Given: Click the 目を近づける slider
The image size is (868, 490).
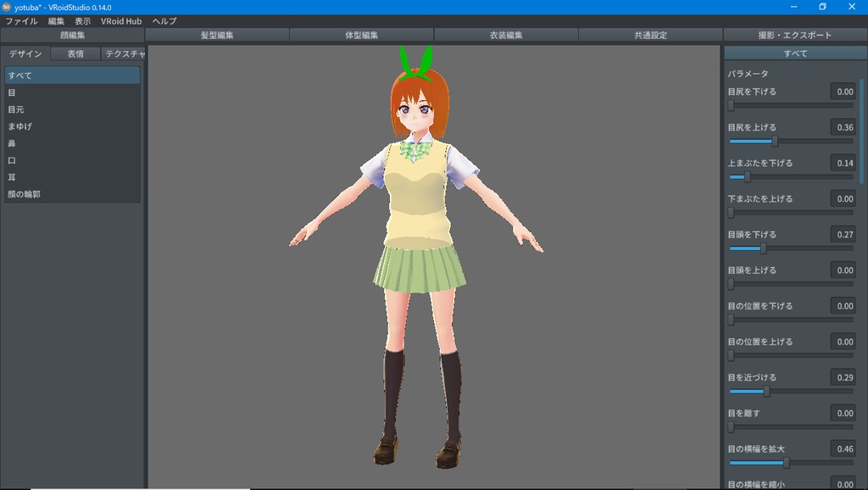Looking at the screenshot, I should tap(792, 392).
